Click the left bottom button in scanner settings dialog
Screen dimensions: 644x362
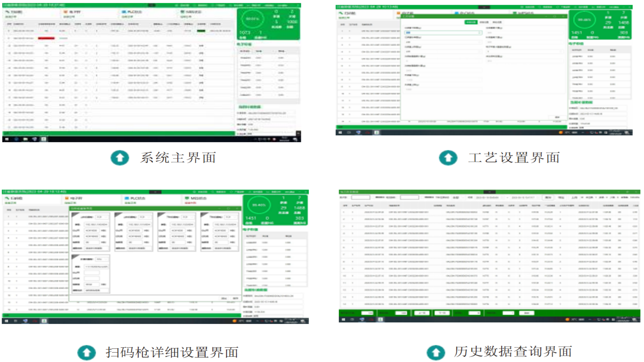224,298
